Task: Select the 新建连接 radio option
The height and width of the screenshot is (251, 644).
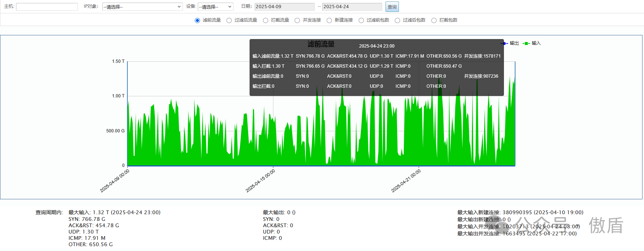Action: pos(329,20)
